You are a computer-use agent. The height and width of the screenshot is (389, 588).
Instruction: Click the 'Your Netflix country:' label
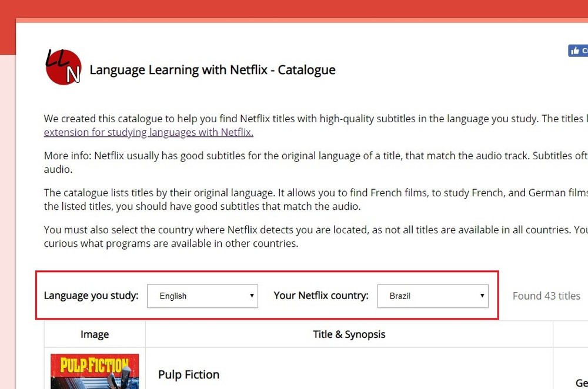pyautogui.click(x=321, y=296)
